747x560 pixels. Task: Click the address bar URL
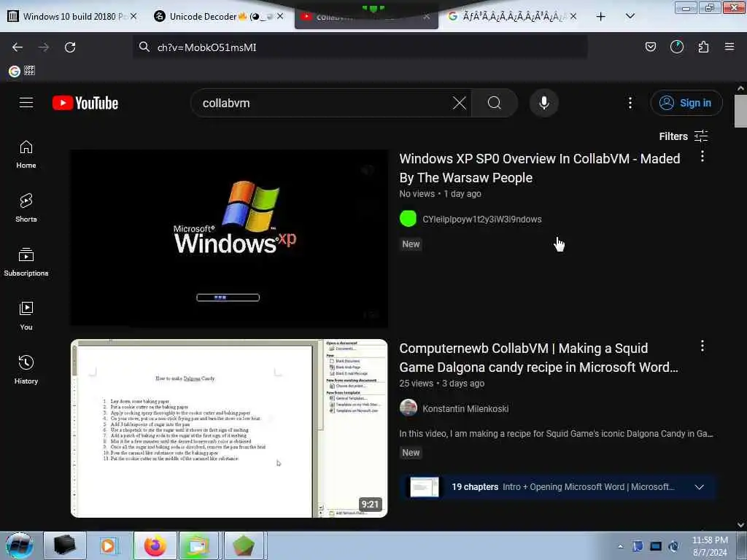click(360, 47)
